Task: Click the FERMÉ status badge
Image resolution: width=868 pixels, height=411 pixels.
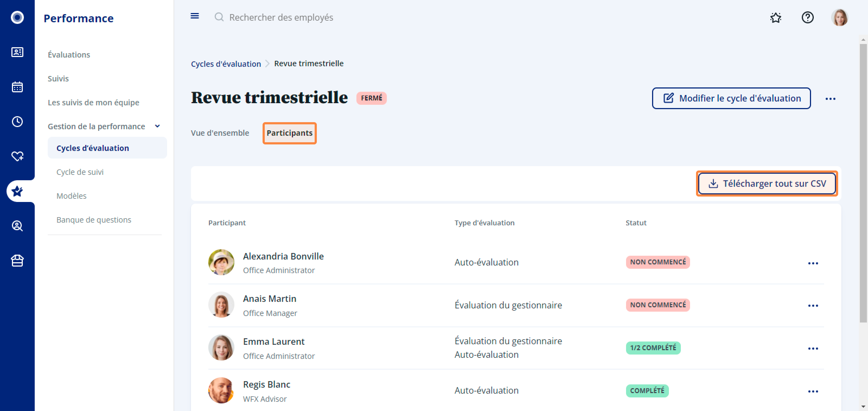Action: pos(371,98)
